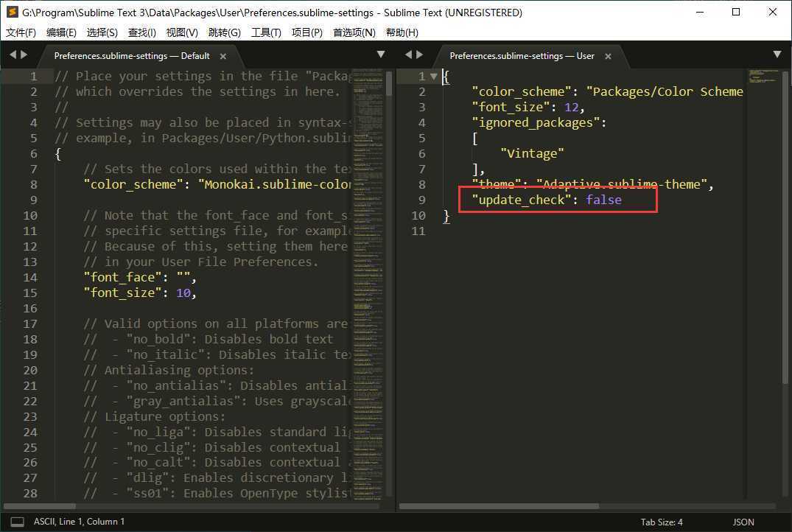Close the User settings tab

pos(608,57)
